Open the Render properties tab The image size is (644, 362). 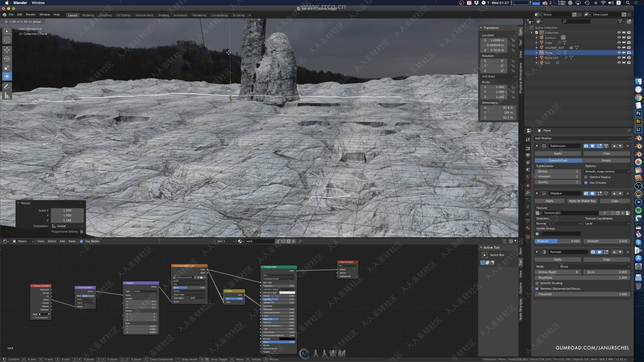point(528,148)
